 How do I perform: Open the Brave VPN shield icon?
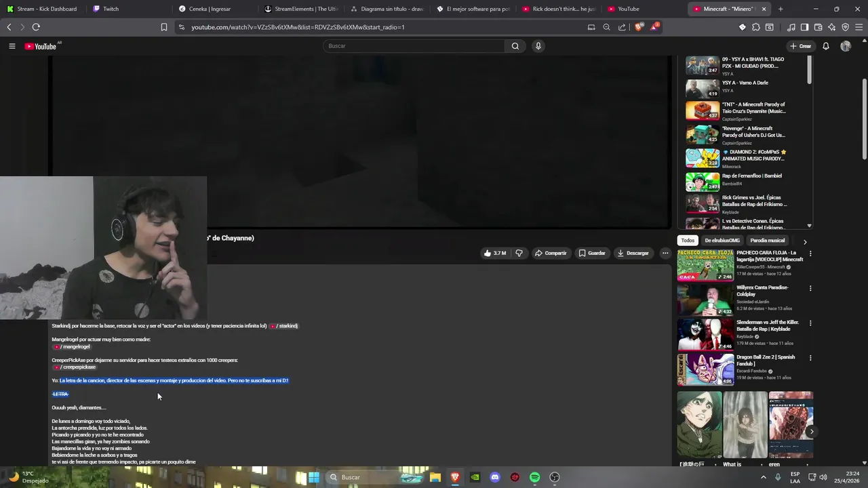(x=846, y=27)
